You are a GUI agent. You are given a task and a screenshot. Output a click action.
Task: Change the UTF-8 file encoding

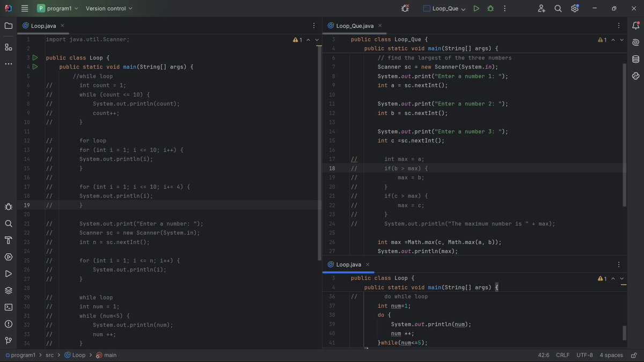coord(585,355)
